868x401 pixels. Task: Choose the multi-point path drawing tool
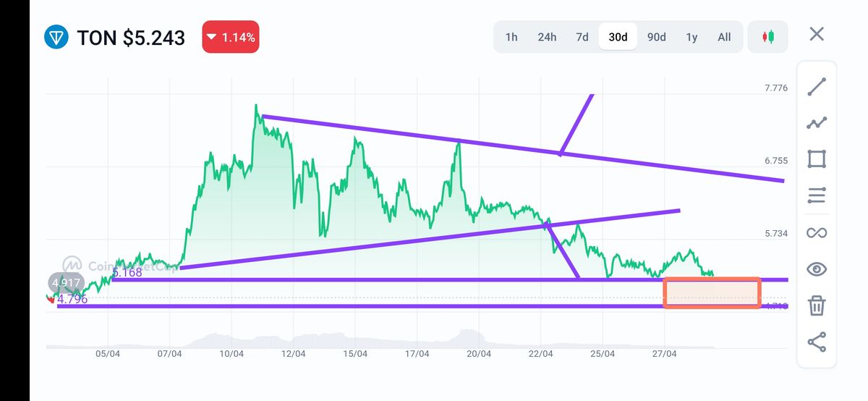(817, 123)
